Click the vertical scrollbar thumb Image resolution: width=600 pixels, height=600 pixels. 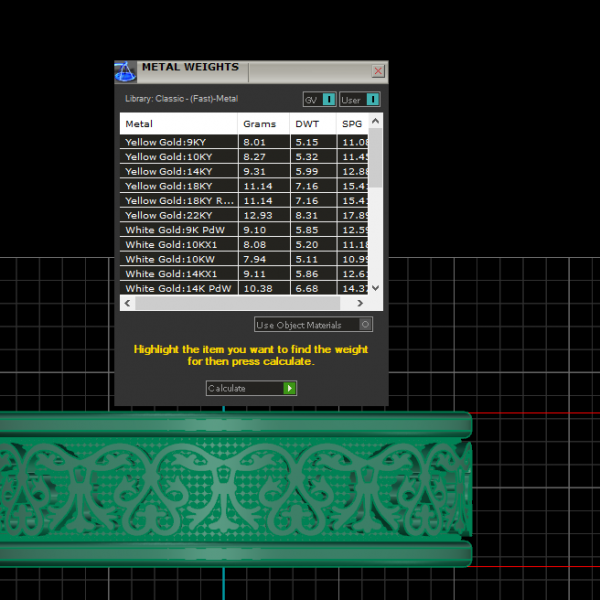tap(376, 160)
